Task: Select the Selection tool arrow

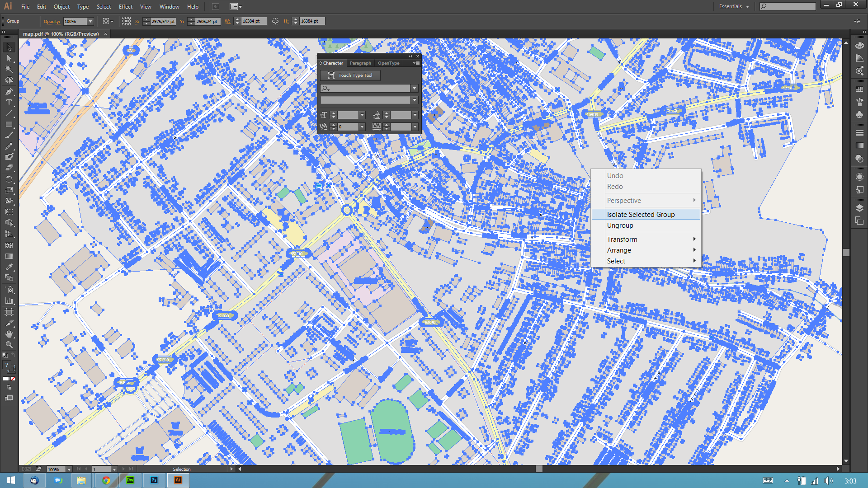Action: (x=9, y=47)
